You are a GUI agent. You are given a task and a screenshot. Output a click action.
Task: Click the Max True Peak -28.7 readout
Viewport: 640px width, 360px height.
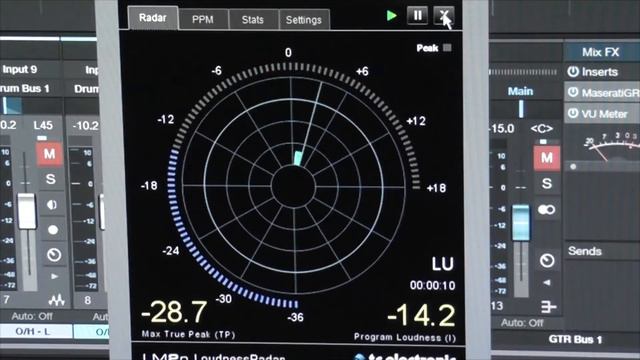click(174, 312)
